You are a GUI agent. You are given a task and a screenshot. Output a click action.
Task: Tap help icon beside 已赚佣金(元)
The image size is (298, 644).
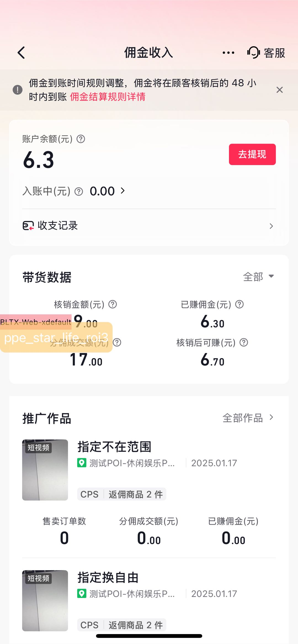[x=240, y=304]
